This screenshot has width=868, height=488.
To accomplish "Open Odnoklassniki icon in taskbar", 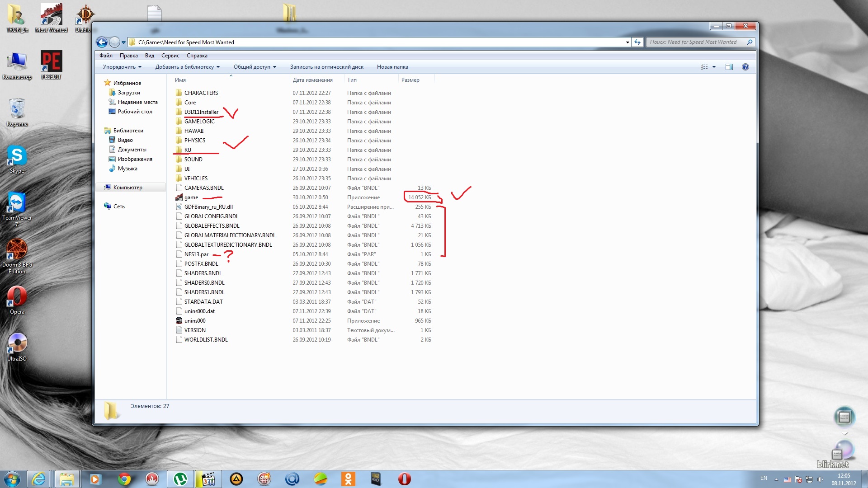I will (348, 479).
